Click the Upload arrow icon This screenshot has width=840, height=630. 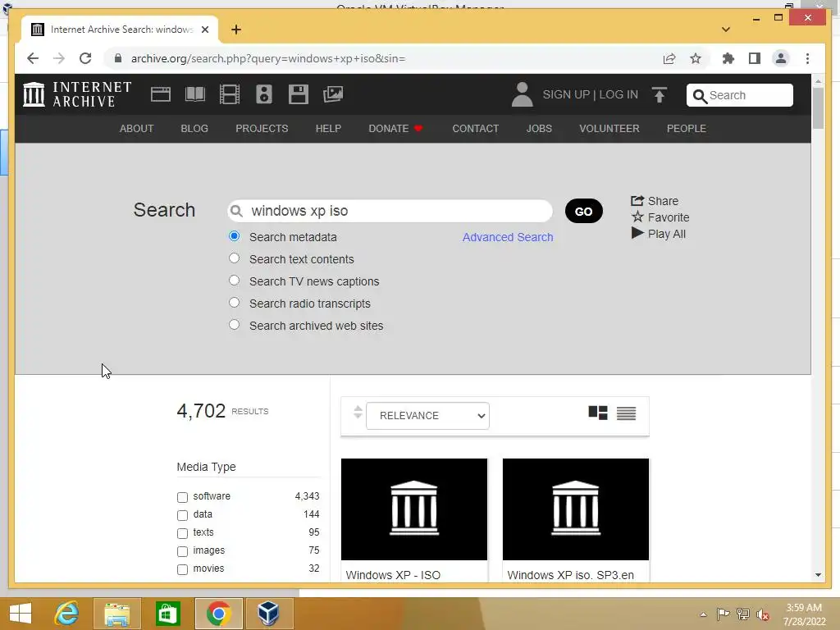[659, 95]
